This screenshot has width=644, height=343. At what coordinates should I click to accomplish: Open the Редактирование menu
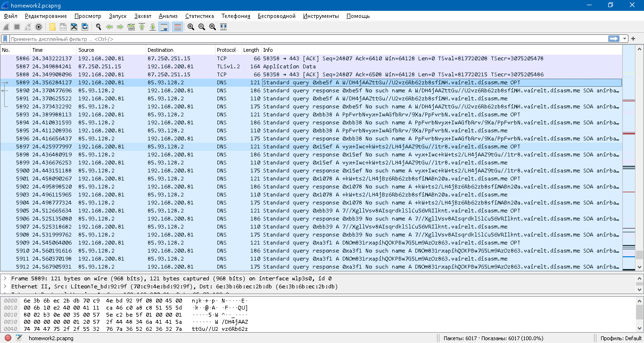point(46,16)
